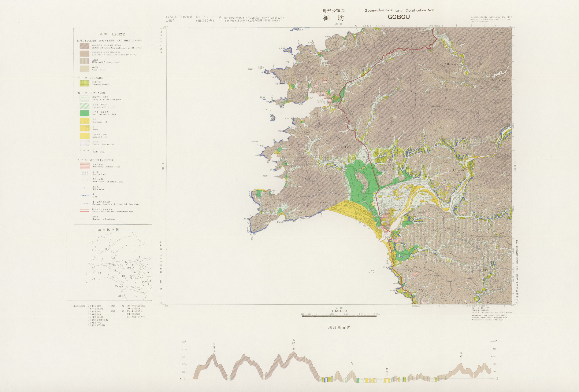The height and width of the screenshot is (392, 579).
Task: Select the Dry river bed dotted swatch
Action: coord(84,121)
